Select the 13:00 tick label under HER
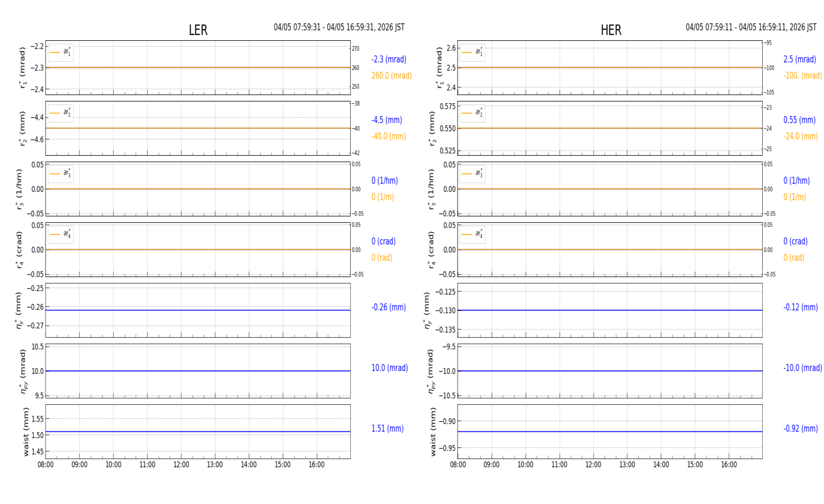Viewport: 824px width, 504px height. coord(627,465)
